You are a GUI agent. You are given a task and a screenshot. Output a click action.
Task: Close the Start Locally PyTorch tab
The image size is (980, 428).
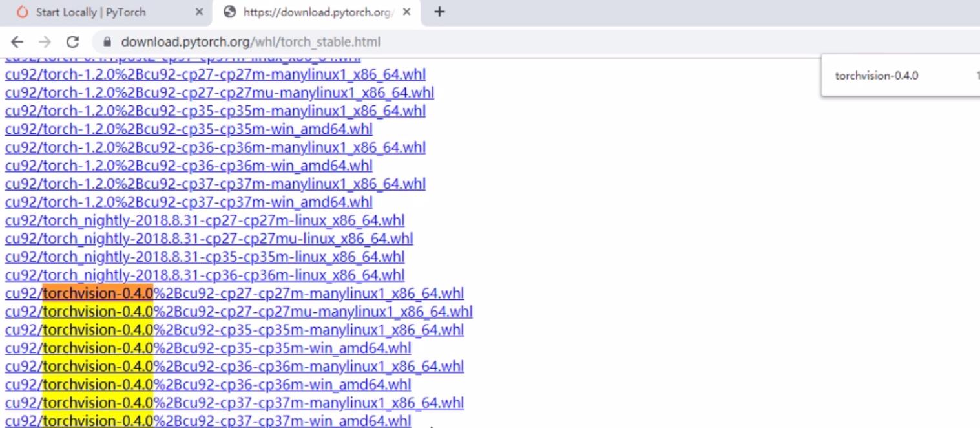199,12
